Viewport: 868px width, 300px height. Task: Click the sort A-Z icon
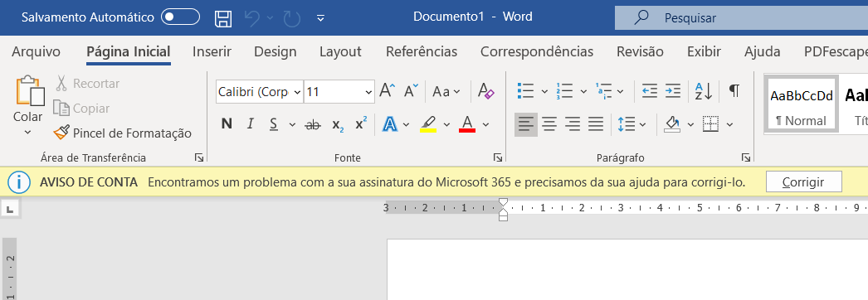point(703,91)
